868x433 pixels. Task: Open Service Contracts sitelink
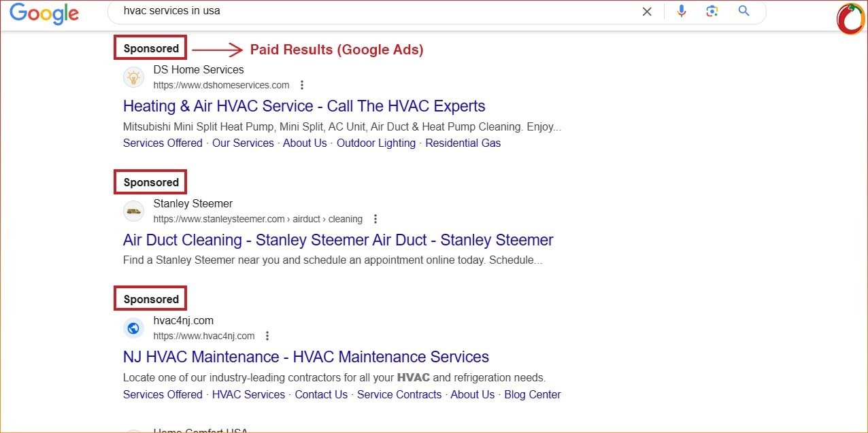coord(399,394)
